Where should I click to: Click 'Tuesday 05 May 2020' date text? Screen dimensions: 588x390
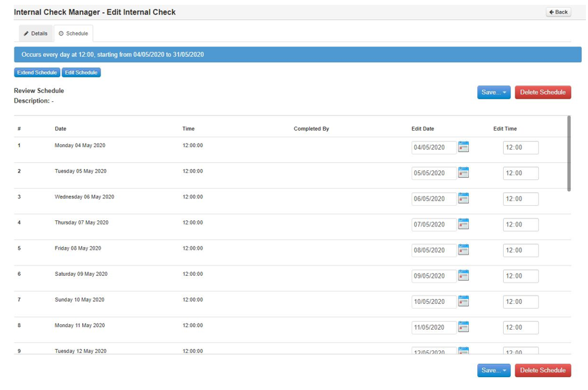(81, 171)
